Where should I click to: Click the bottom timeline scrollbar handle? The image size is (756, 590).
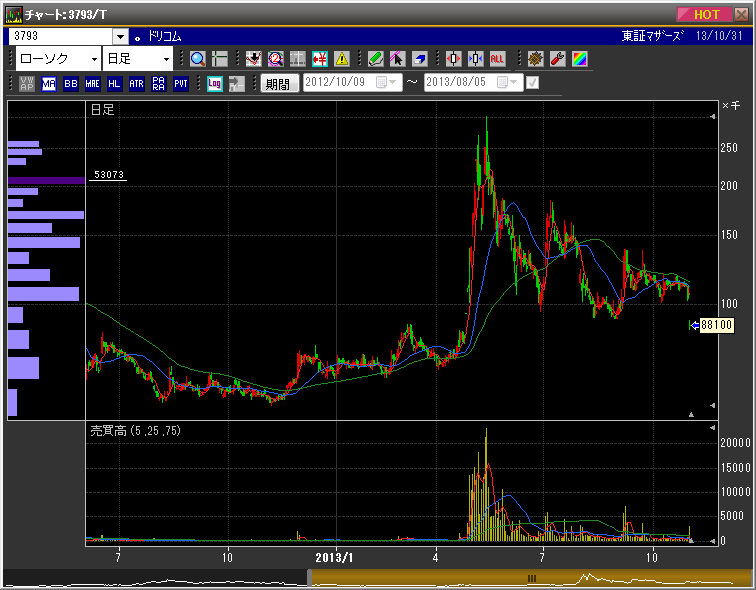coord(532,578)
